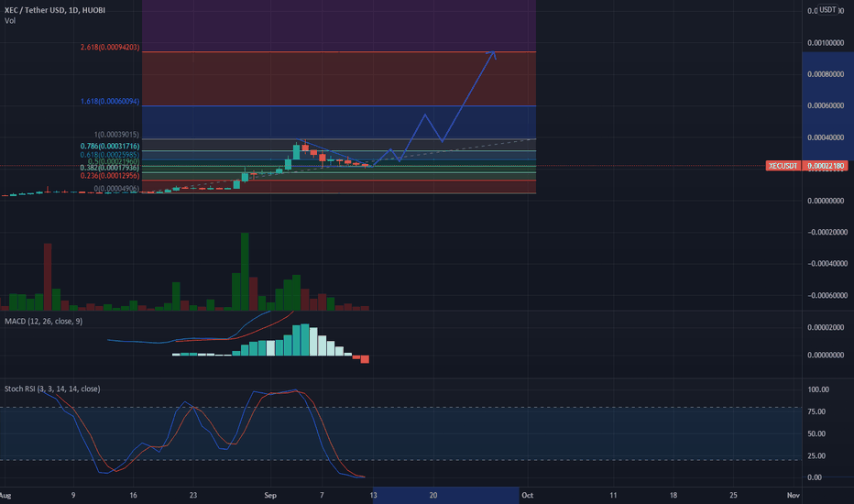Click the 0.00100000 price axis label
The image size is (854, 504).
tap(826, 43)
